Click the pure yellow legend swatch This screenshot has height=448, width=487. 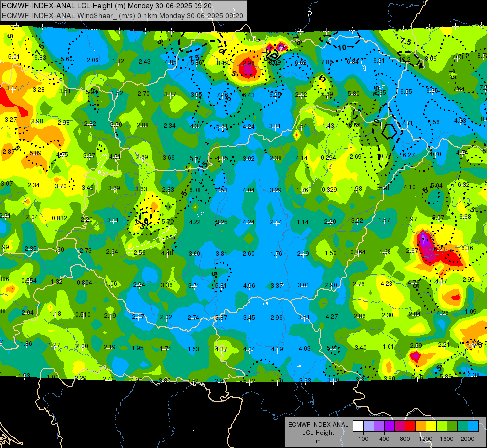point(431,426)
